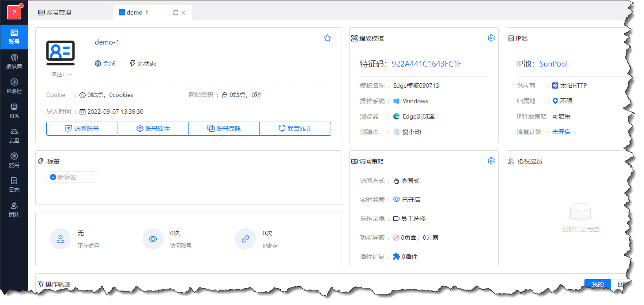The height and width of the screenshot is (305, 644).
Task: Refresh the demo-1 tab
Action: click(176, 12)
